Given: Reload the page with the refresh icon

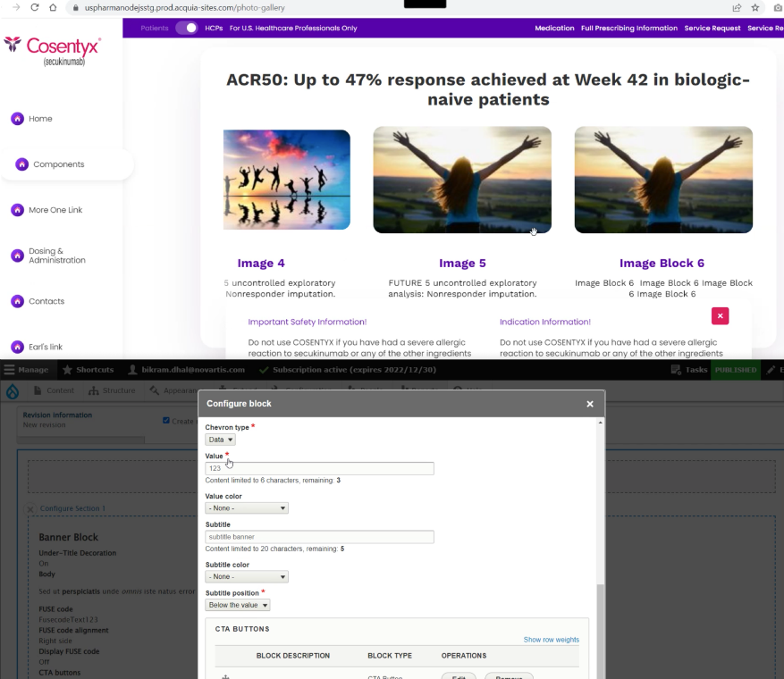Looking at the screenshot, I should [x=35, y=7].
